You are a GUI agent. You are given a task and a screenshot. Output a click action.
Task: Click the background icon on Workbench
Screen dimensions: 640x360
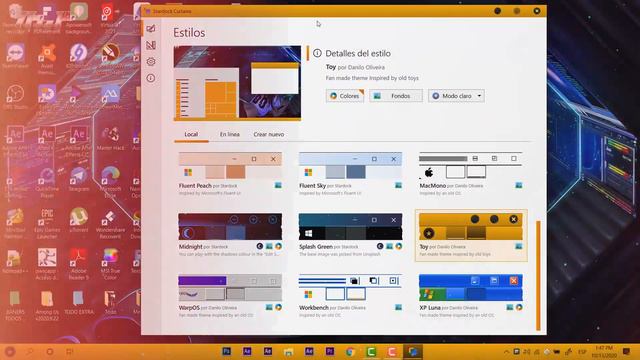(398, 307)
